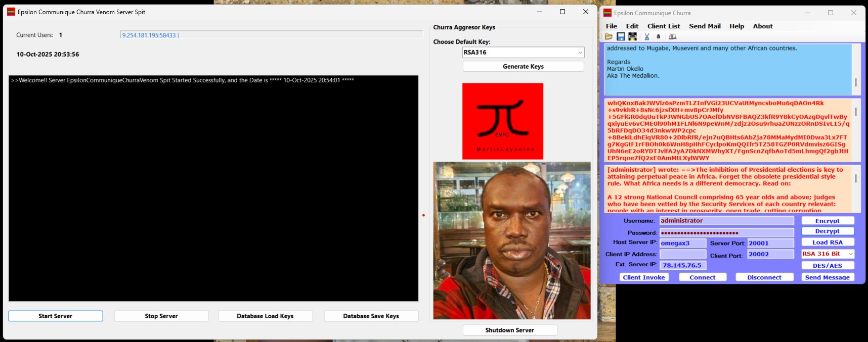
Task: Open the Client List menu
Action: click(663, 26)
